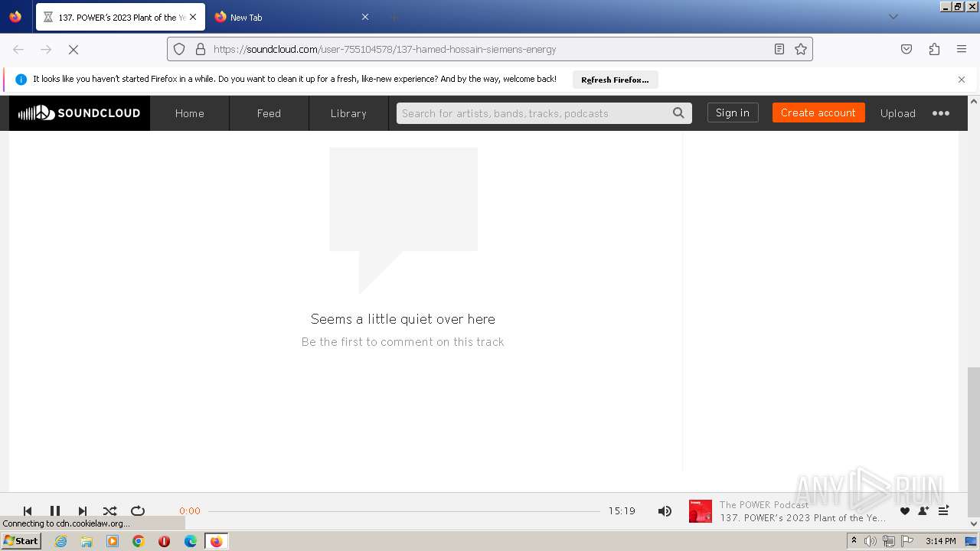
Task: Click the browser back arrow
Action: tap(18, 49)
